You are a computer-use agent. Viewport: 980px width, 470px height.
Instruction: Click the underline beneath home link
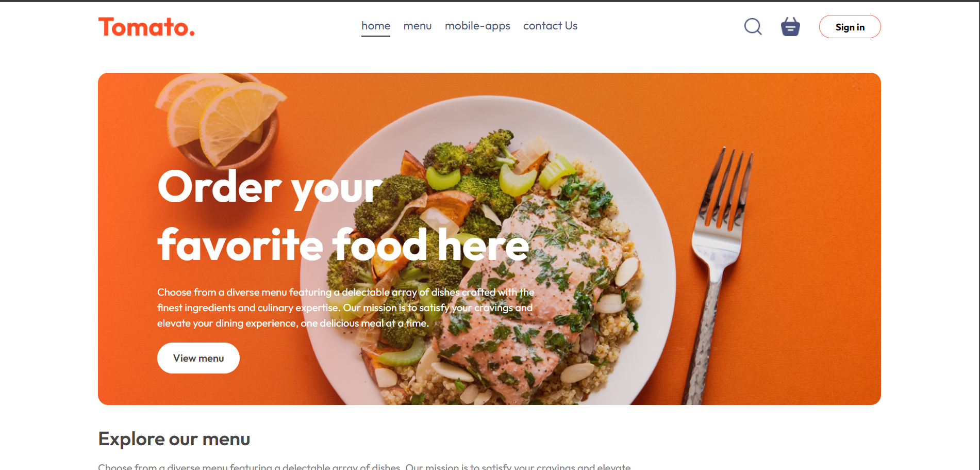[x=376, y=36]
